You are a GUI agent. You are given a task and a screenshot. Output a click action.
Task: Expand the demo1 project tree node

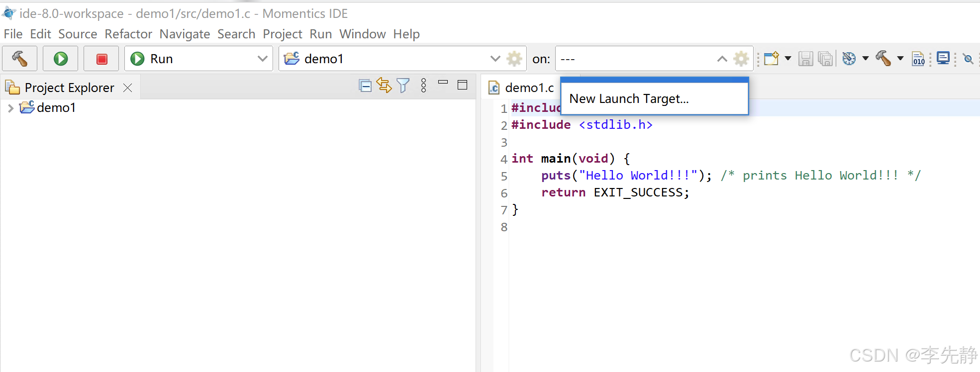(x=10, y=108)
